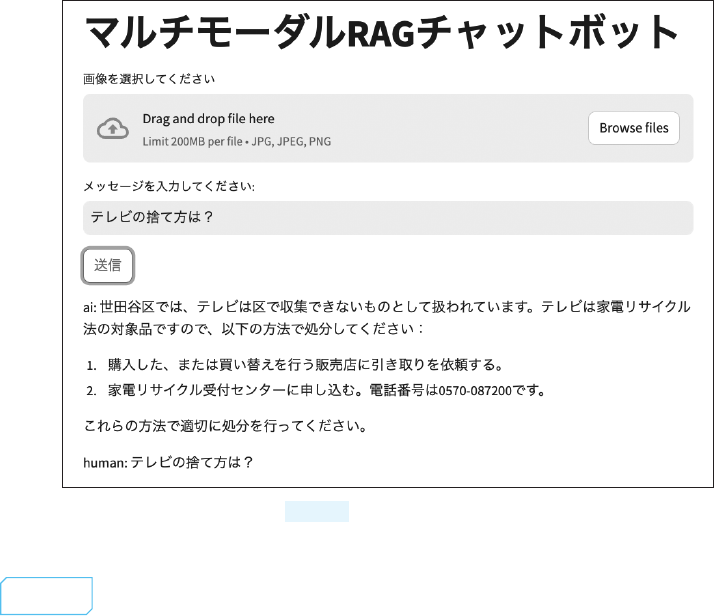Click the 画像を選択してください label
Viewport: 714px width, 616px height.
[x=149, y=78]
